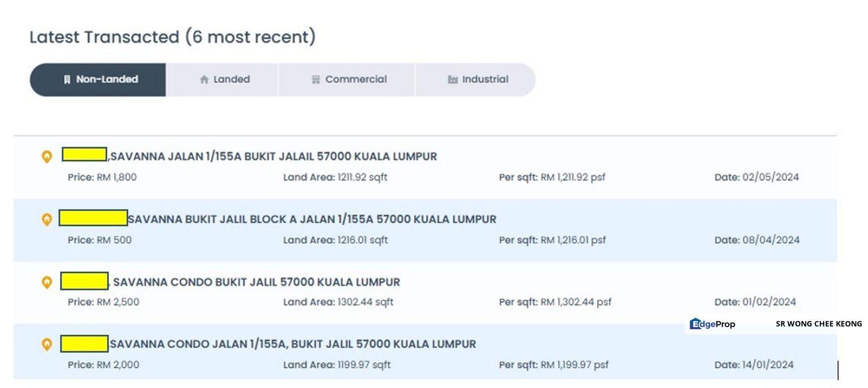
Task: Click the factory icon on Industrial tab
Action: click(453, 79)
